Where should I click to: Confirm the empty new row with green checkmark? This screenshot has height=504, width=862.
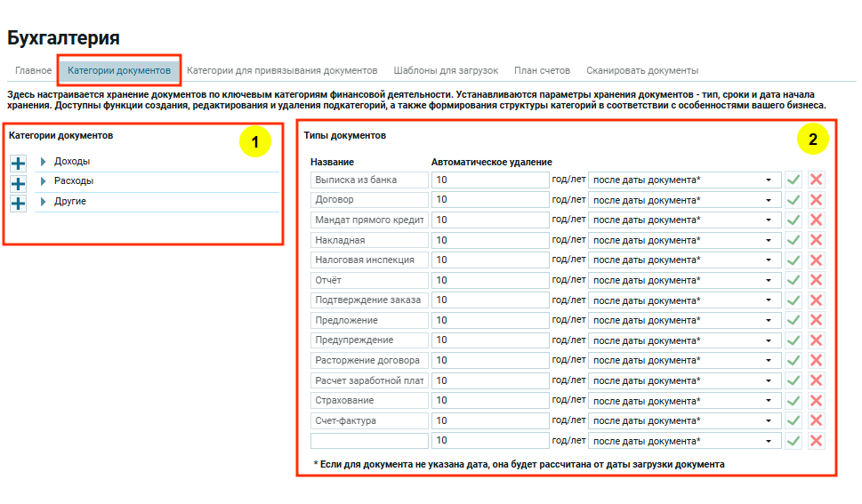794,440
